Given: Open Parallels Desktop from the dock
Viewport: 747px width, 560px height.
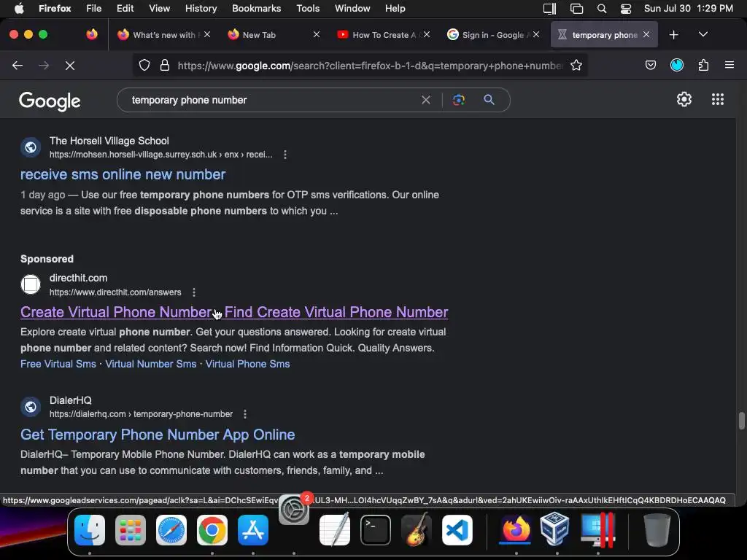Looking at the screenshot, I should click(x=598, y=530).
